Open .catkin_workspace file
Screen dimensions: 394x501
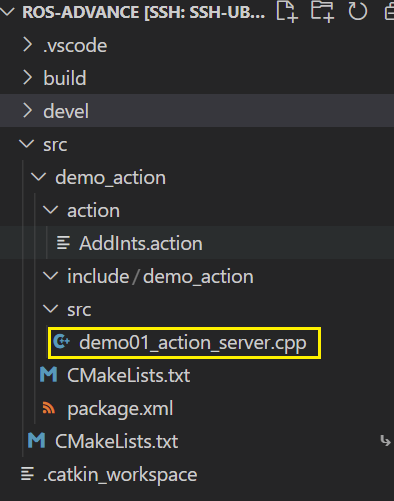197,474
